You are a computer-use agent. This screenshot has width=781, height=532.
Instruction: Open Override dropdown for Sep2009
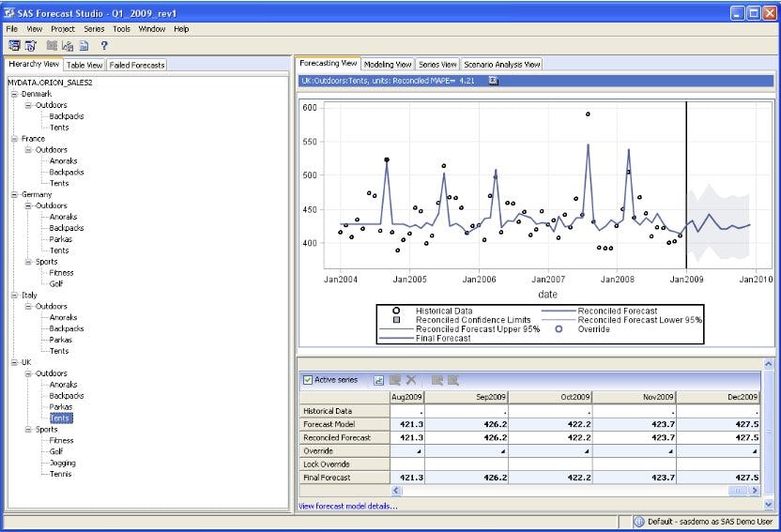pos(503,451)
